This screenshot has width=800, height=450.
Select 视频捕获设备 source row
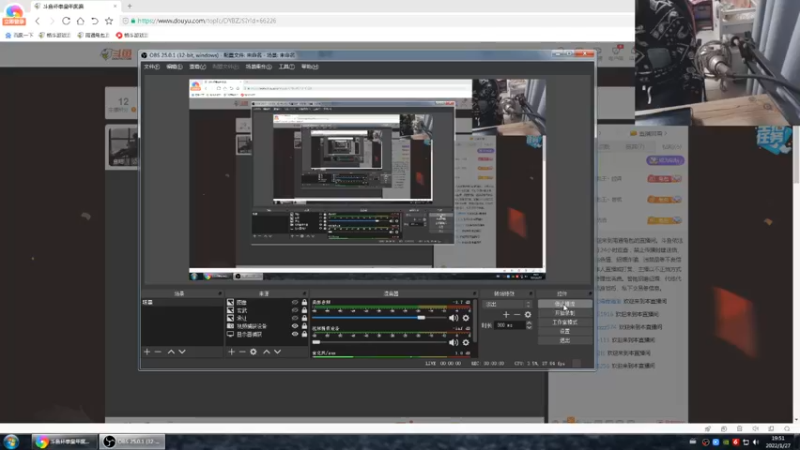click(267, 326)
